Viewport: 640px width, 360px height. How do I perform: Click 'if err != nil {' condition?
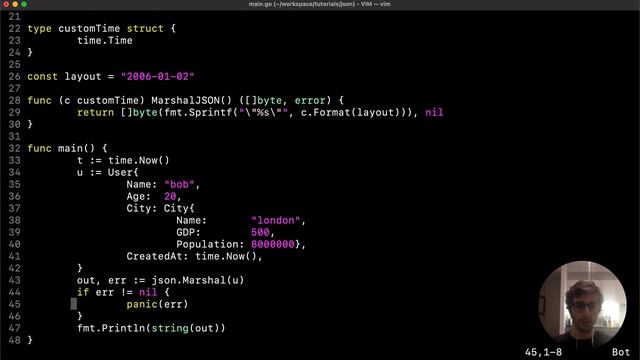[123, 292]
